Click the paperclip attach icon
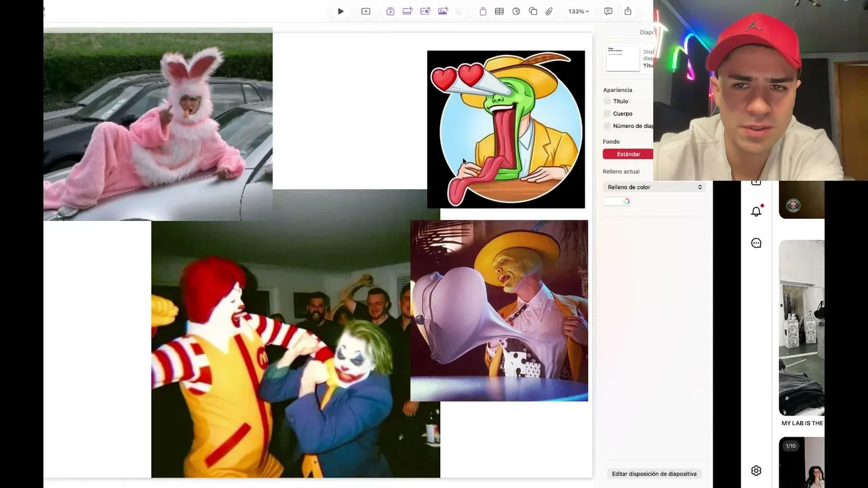 point(549,12)
